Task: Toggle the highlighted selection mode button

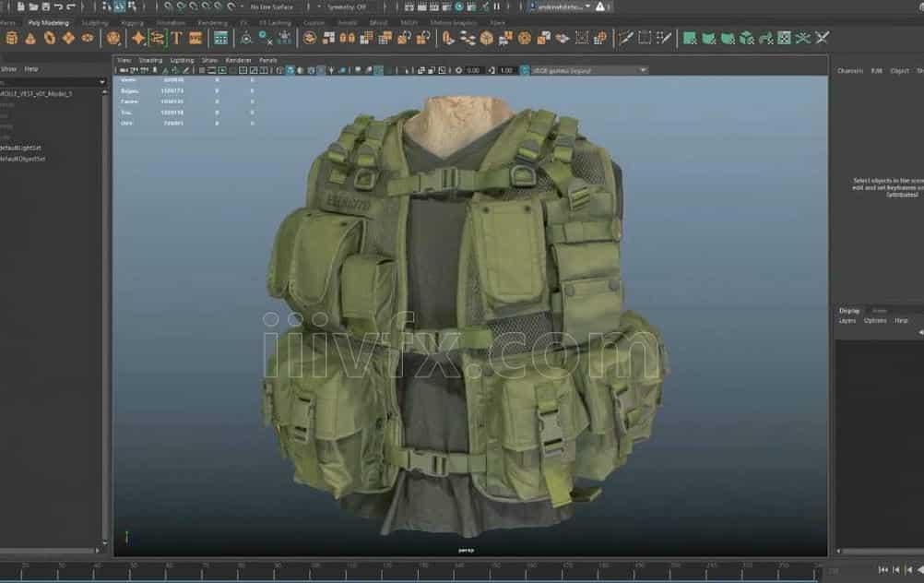Action: 120,6
